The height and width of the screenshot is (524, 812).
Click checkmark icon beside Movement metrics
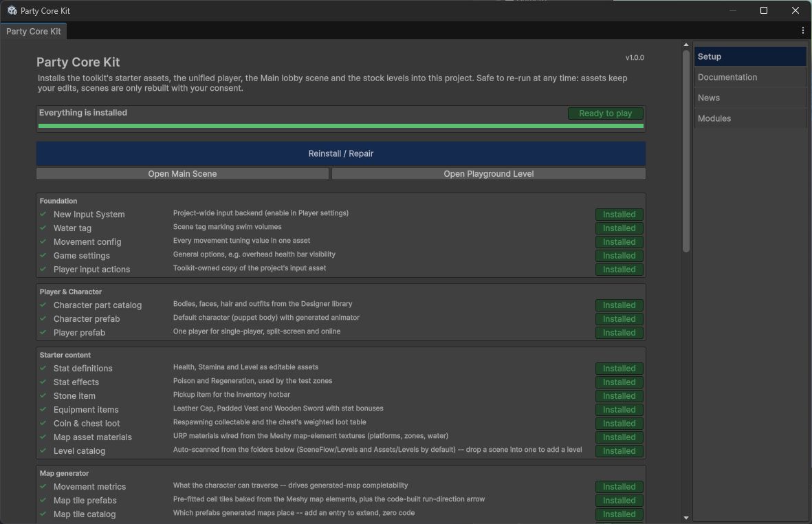(43, 486)
